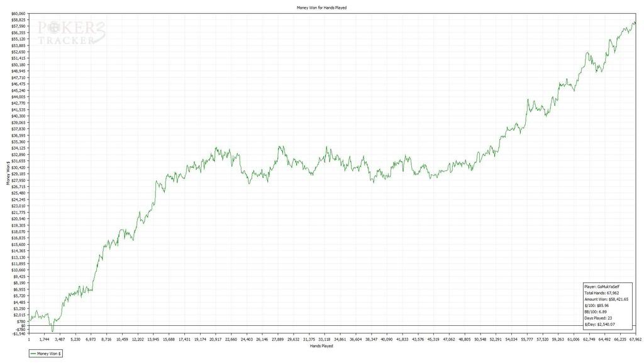Click the graph line's lowest dip below zero
The width and height of the screenshot is (644, 363).
(52, 330)
